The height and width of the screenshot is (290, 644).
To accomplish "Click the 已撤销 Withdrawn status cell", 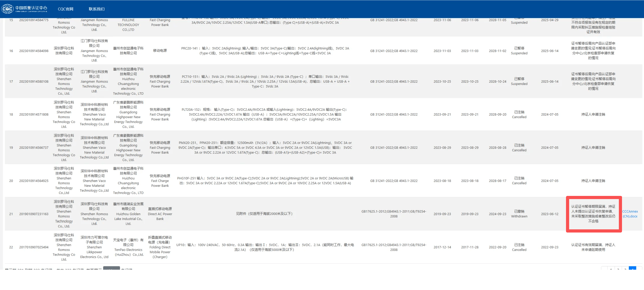I will point(519,214).
